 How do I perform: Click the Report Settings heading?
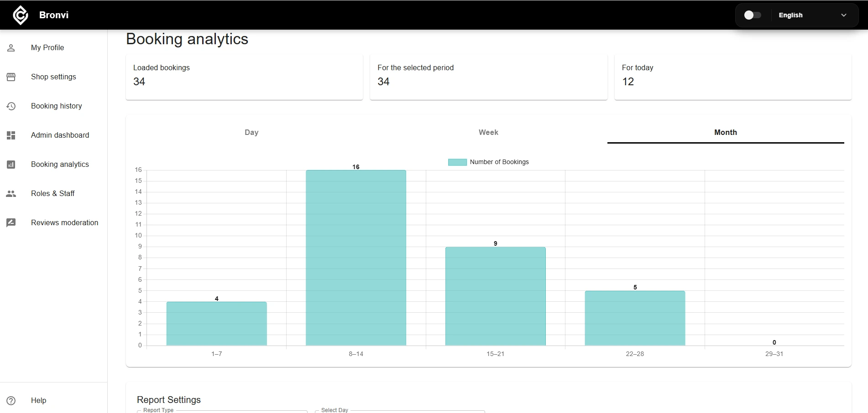[169, 400]
